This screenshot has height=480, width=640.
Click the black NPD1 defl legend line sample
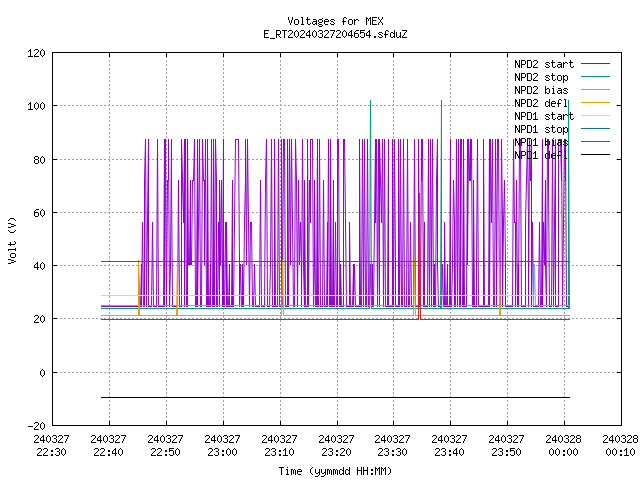pos(596,155)
